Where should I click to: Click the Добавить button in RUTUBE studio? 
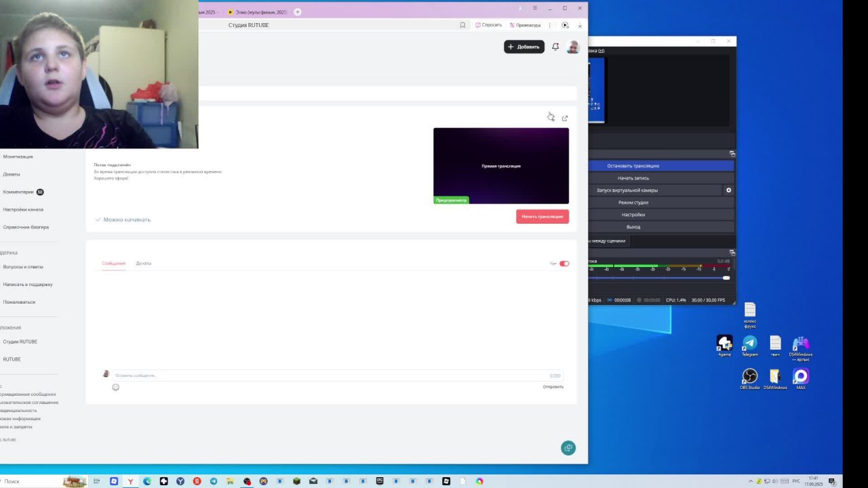click(524, 47)
